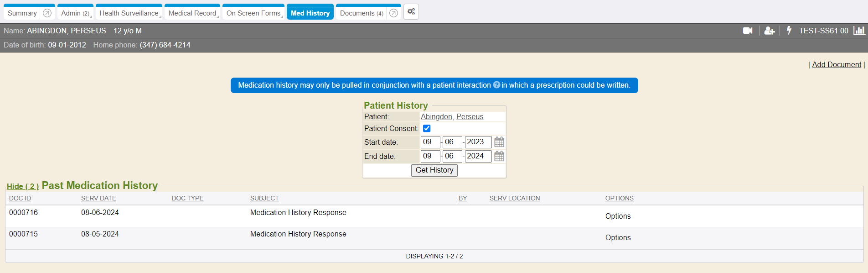
Task: Click the pop-out arrow on Documents tab
Action: 393,13
